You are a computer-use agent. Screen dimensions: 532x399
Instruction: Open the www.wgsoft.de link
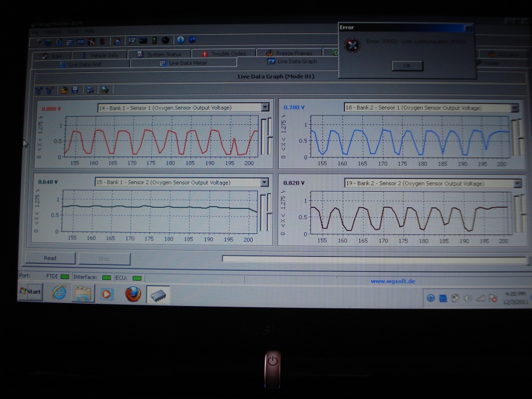pyautogui.click(x=392, y=281)
